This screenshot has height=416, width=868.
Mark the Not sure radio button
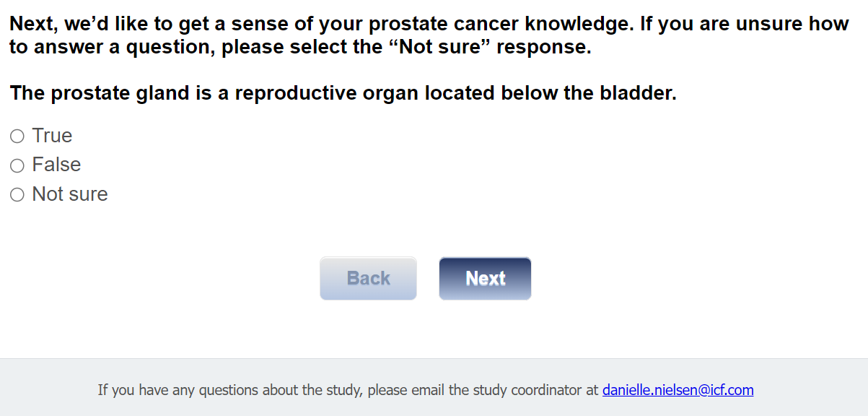point(17,194)
